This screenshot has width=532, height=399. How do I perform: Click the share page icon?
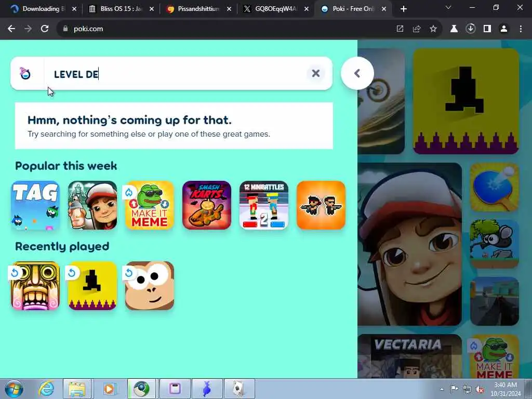(x=417, y=29)
